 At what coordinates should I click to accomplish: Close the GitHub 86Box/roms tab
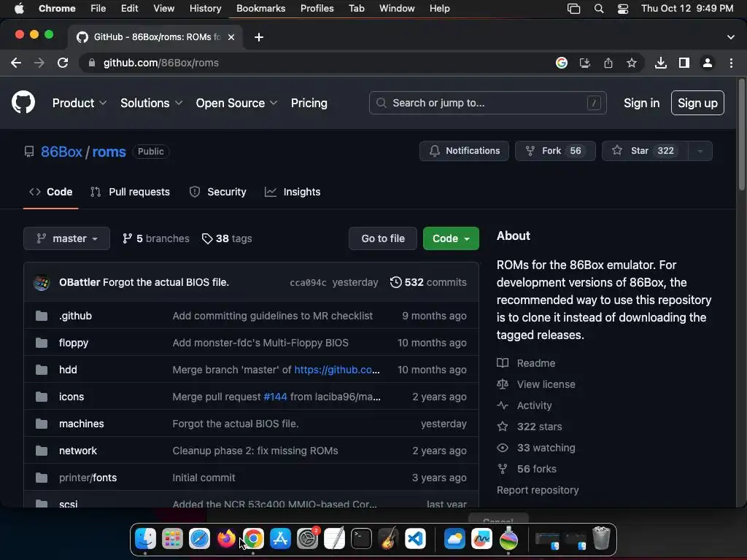[x=231, y=37]
